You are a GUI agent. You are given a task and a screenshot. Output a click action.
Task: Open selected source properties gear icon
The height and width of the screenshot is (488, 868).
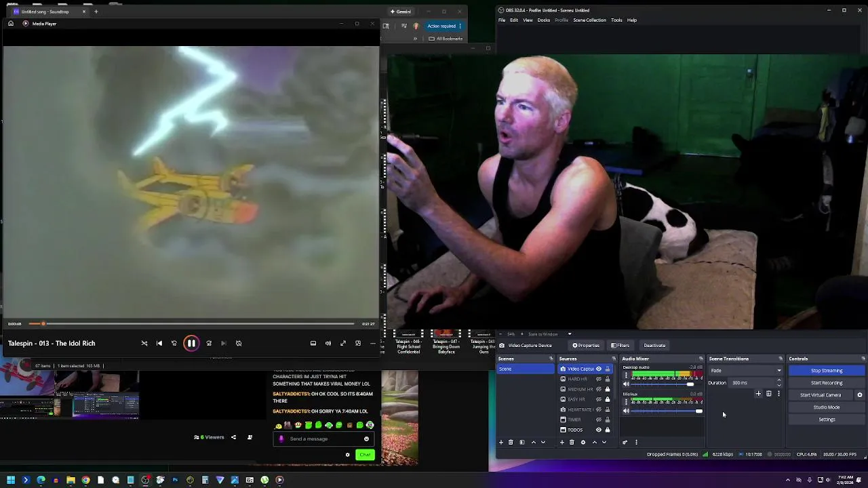point(583,443)
